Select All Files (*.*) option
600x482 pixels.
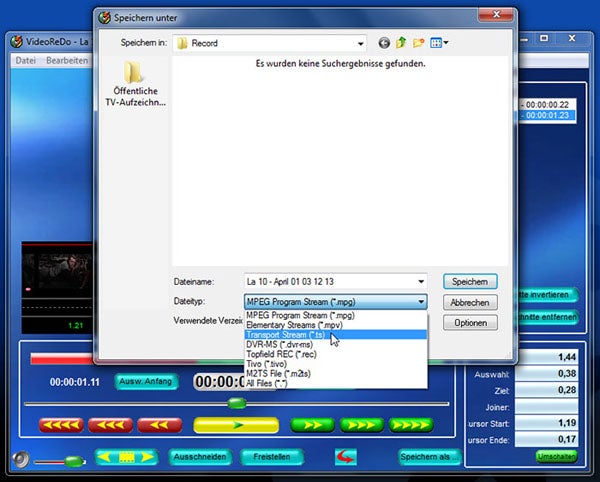click(x=336, y=383)
